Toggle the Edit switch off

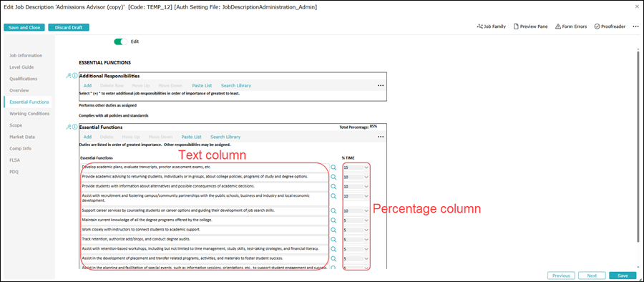pyautogui.click(x=121, y=42)
